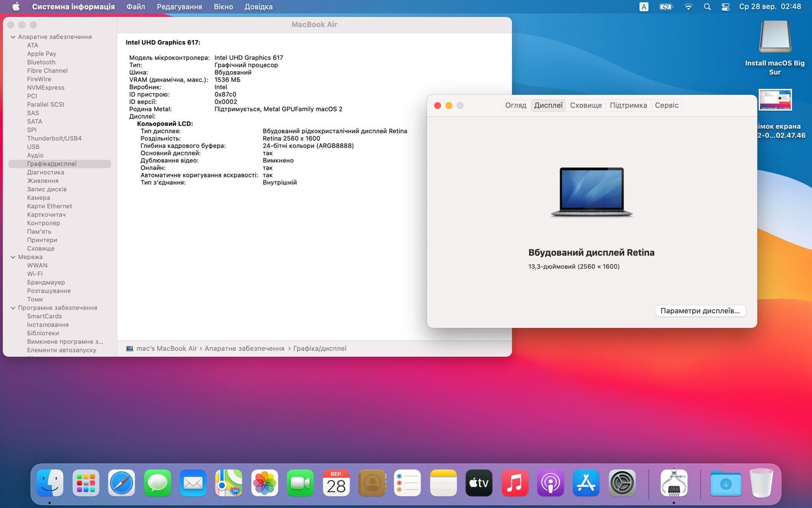Open Mail app in the Dock

click(193, 483)
